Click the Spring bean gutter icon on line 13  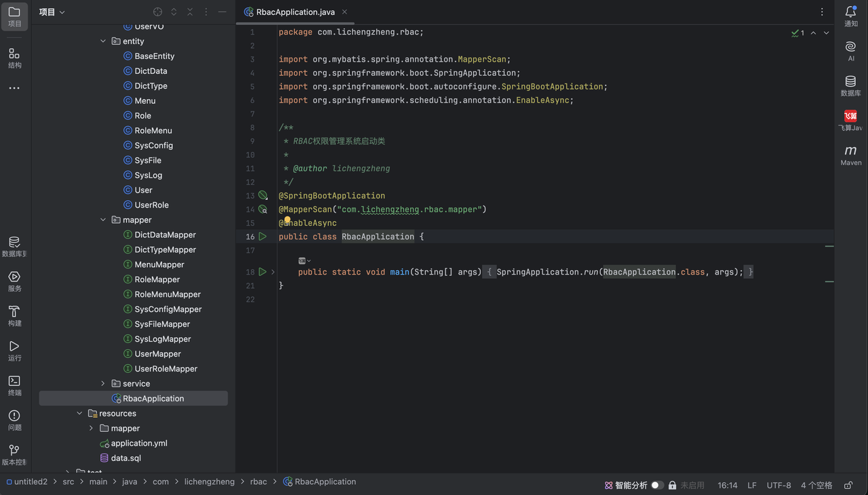pyautogui.click(x=262, y=195)
